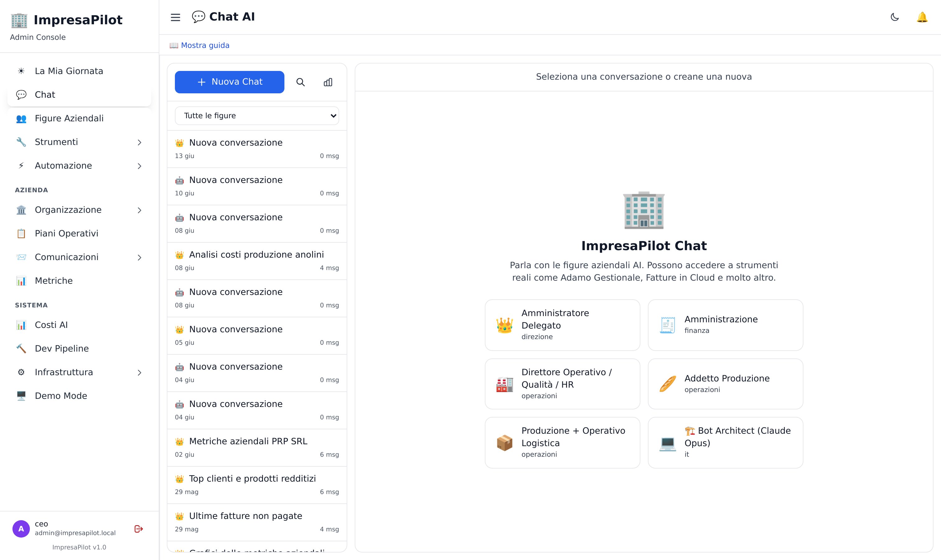Choose Produzione + Operativo Logistica figure
The width and height of the screenshot is (941, 560).
562,443
